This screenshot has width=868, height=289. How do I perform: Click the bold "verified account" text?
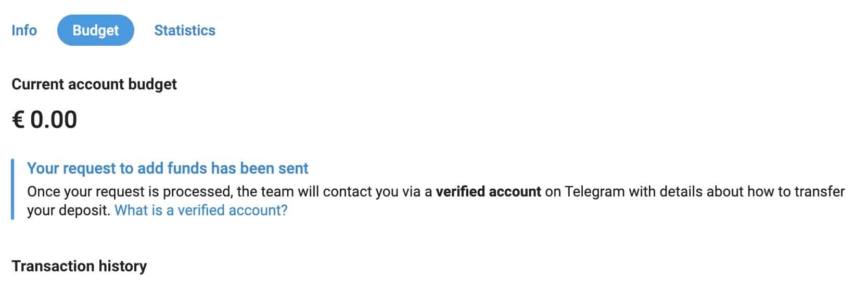(x=488, y=192)
